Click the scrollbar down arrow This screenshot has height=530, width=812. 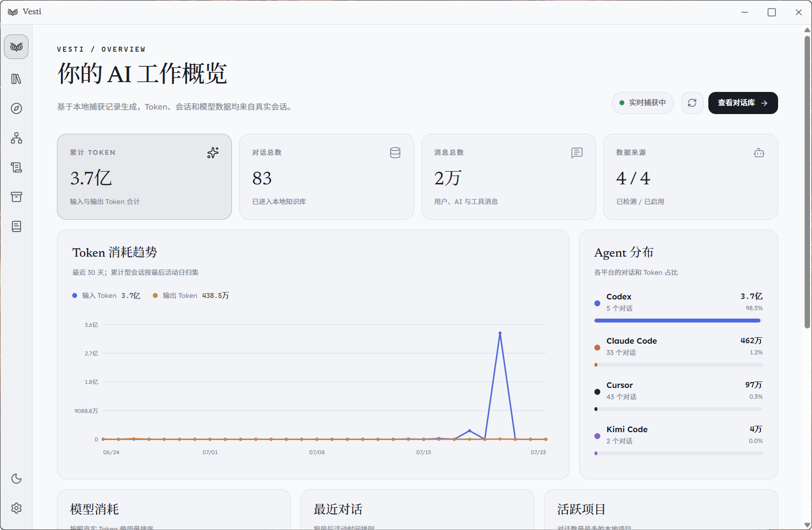807,525
